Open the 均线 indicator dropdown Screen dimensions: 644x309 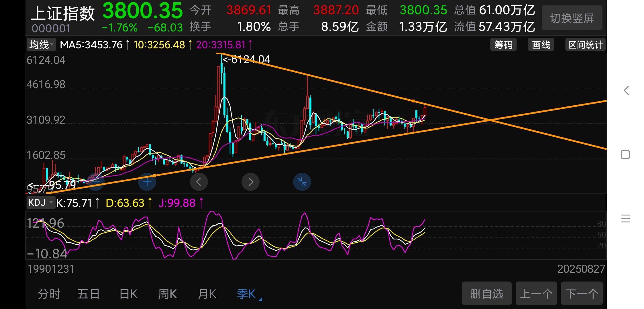point(41,45)
